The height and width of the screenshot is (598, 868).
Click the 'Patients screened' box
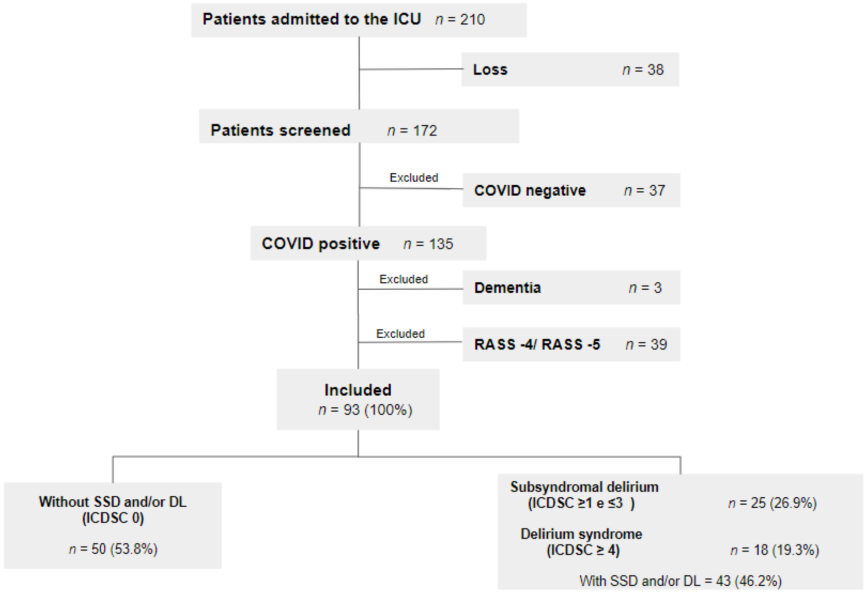pyautogui.click(x=280, y=130)
